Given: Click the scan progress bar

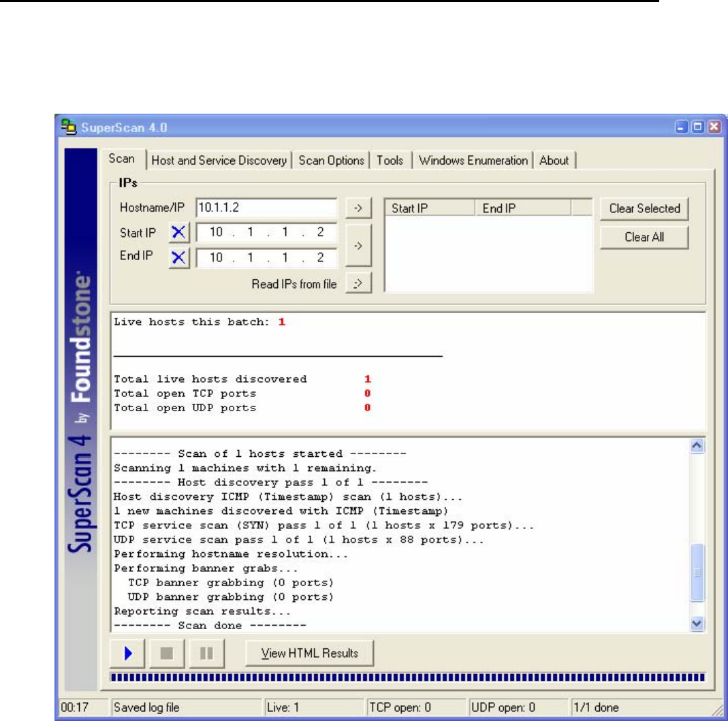Looking at the screenshot, I should click(408, 677).
